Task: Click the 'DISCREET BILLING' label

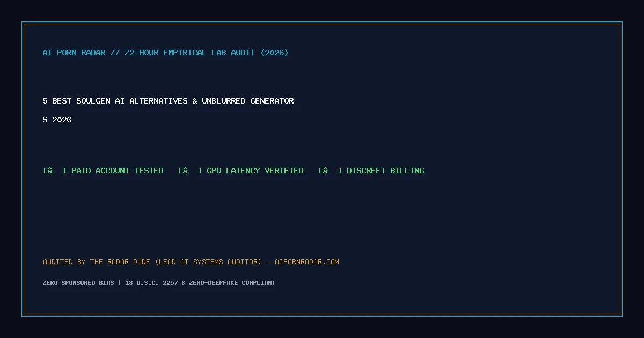Action: click(x=385, y=171)
